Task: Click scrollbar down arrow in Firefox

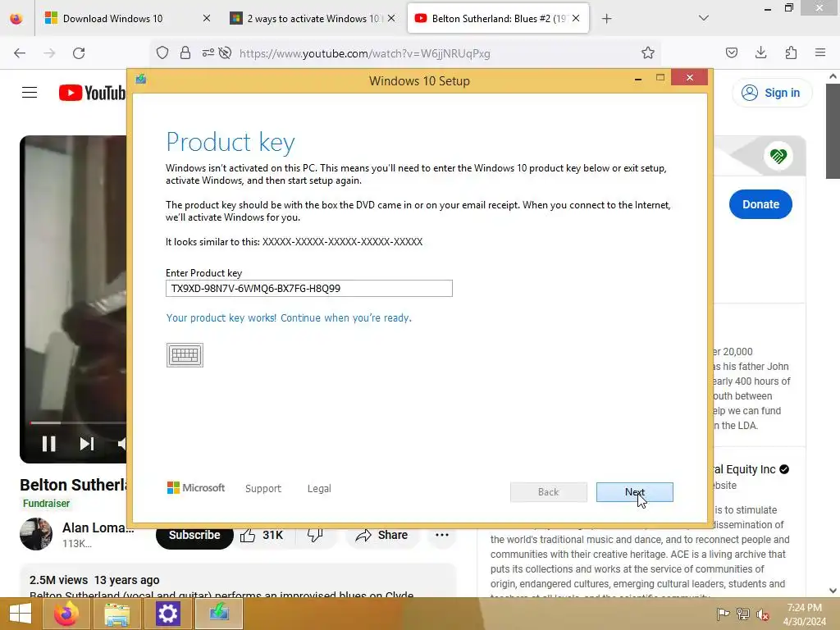Action: tap(833, 591)
